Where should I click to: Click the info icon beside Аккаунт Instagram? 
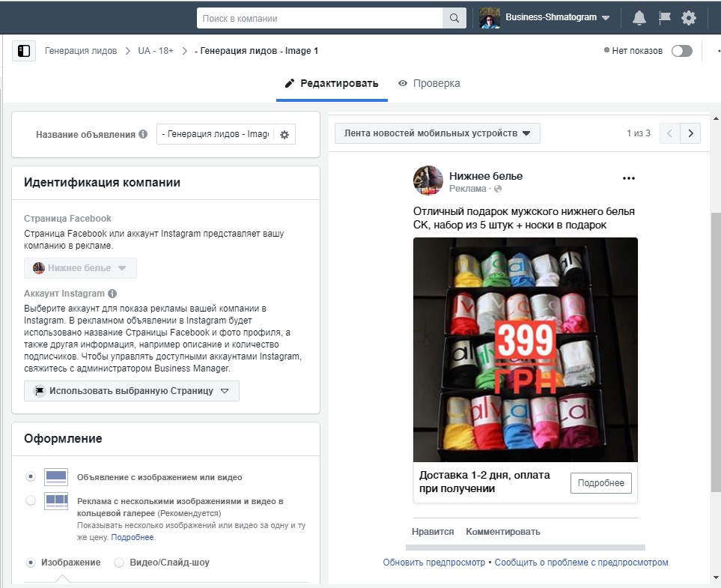point(112,294)
